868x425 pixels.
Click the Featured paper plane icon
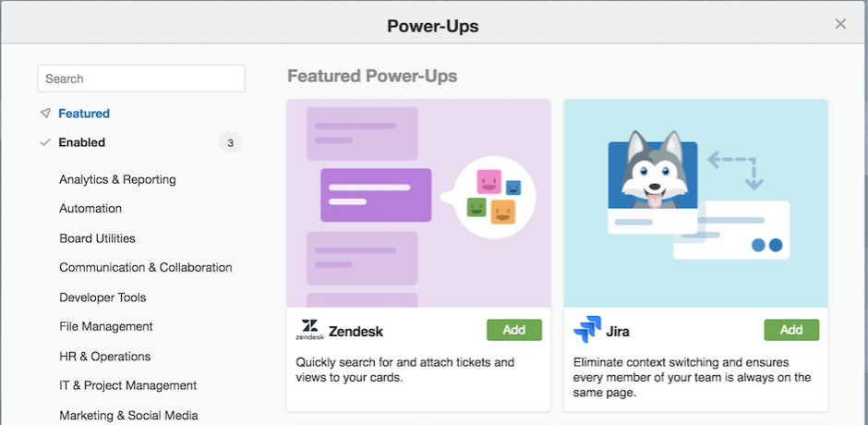(45, 114)
